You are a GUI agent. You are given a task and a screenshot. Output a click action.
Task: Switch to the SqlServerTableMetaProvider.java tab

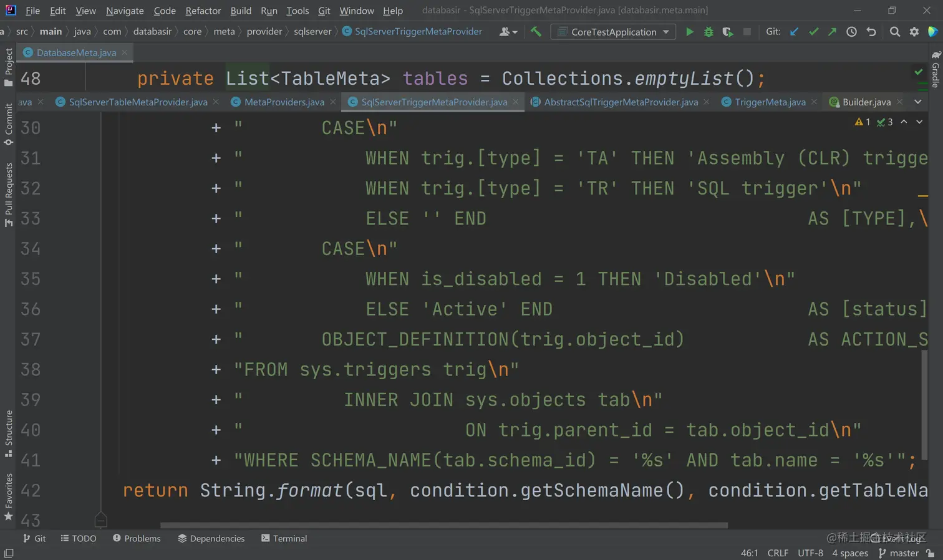(x=138, y=102)
